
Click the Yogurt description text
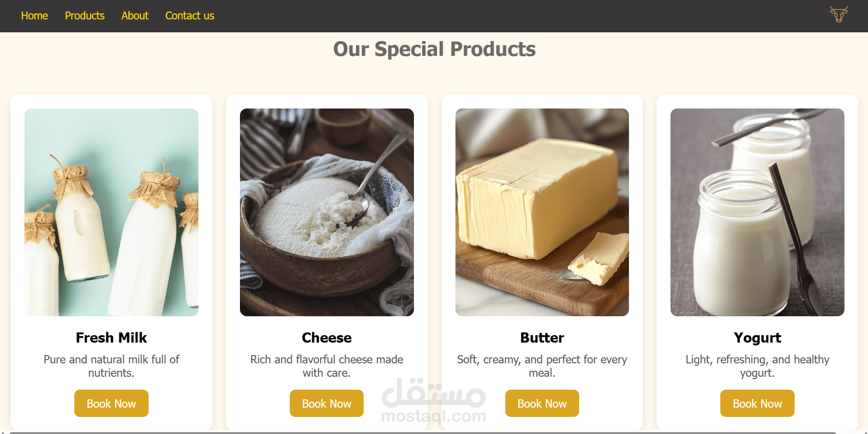pyautogui.click(x=757, y=366)
